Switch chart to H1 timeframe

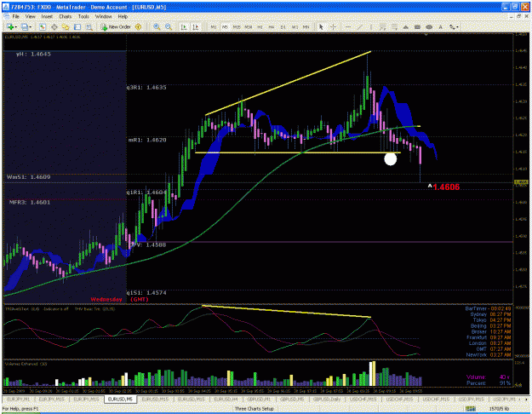click(x=260, y=26)
